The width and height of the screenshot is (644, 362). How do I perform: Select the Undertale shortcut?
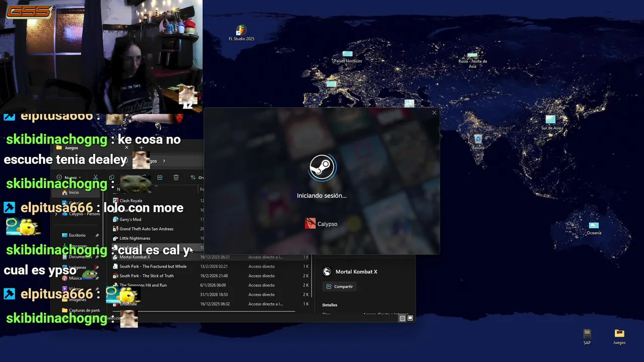point(128,304)
